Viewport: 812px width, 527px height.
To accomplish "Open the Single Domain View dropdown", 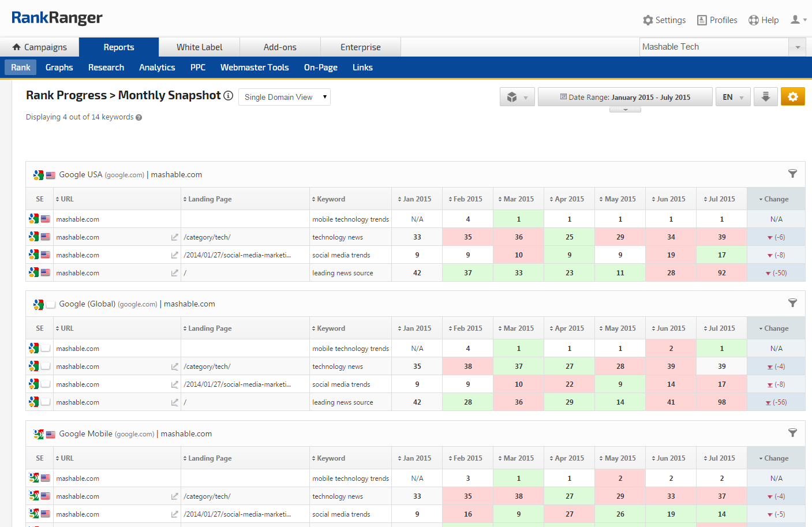I will coord(285,97).
